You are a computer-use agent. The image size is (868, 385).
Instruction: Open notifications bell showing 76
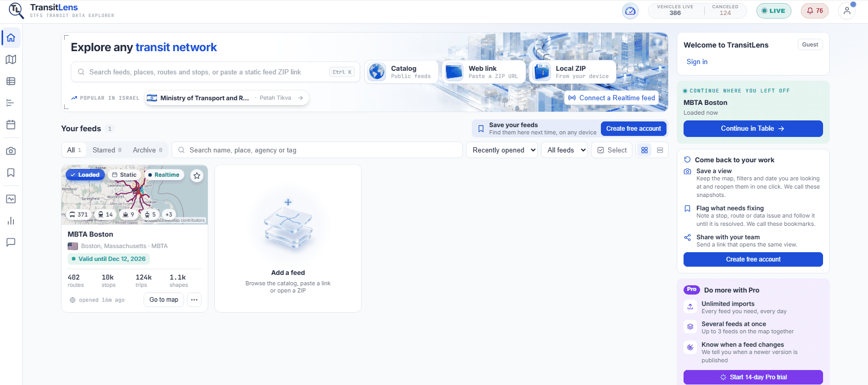[815, 11]
